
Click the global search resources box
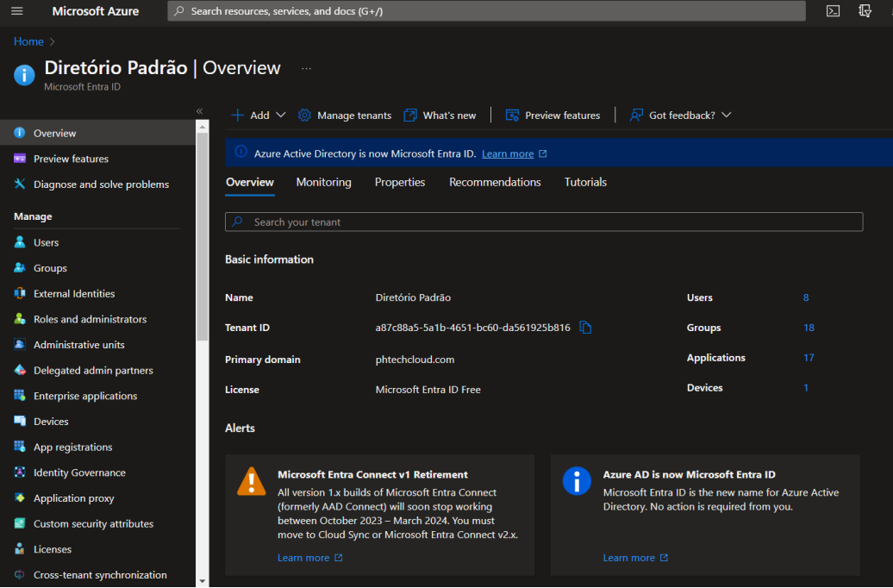coord(486,11)
